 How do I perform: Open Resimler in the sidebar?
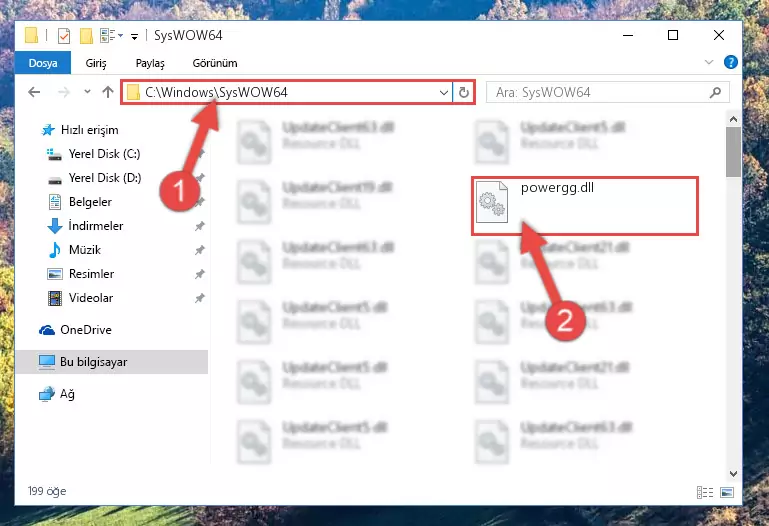(91, 274)
